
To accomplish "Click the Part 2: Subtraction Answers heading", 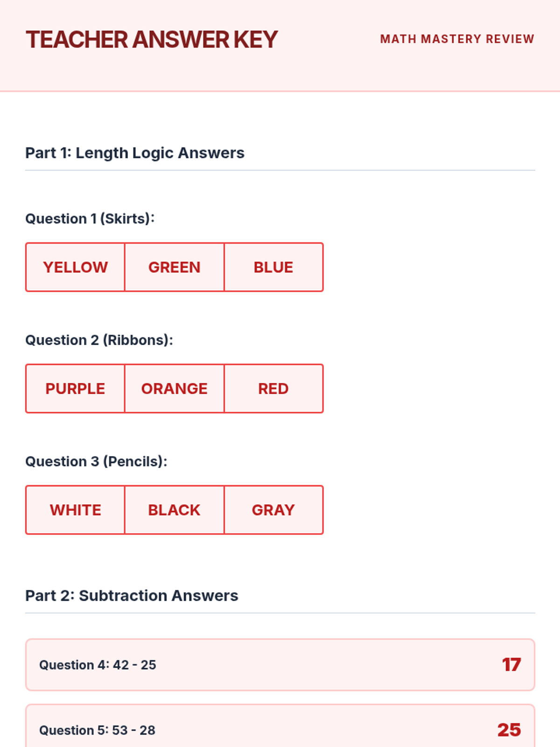I will click(132, 595).
